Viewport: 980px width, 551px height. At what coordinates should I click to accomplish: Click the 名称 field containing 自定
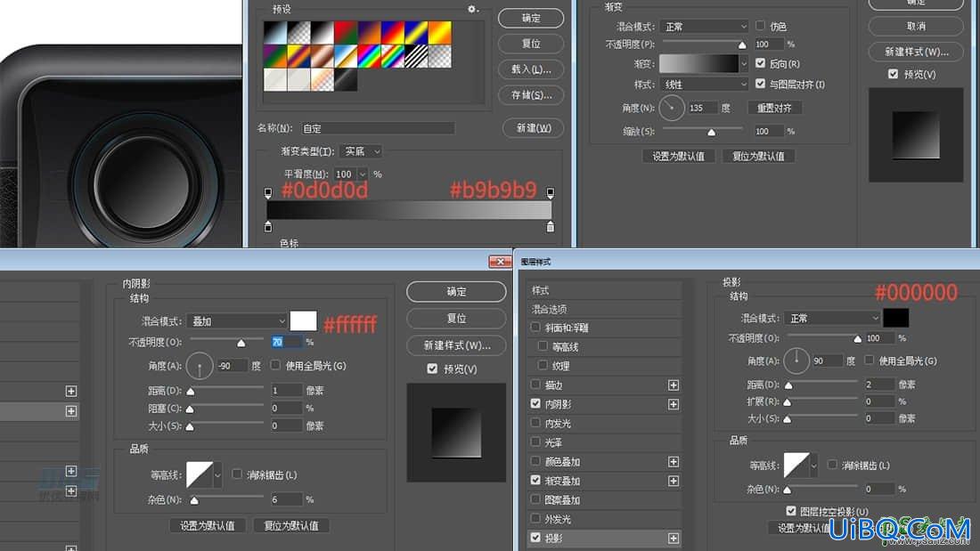(378, 128)
